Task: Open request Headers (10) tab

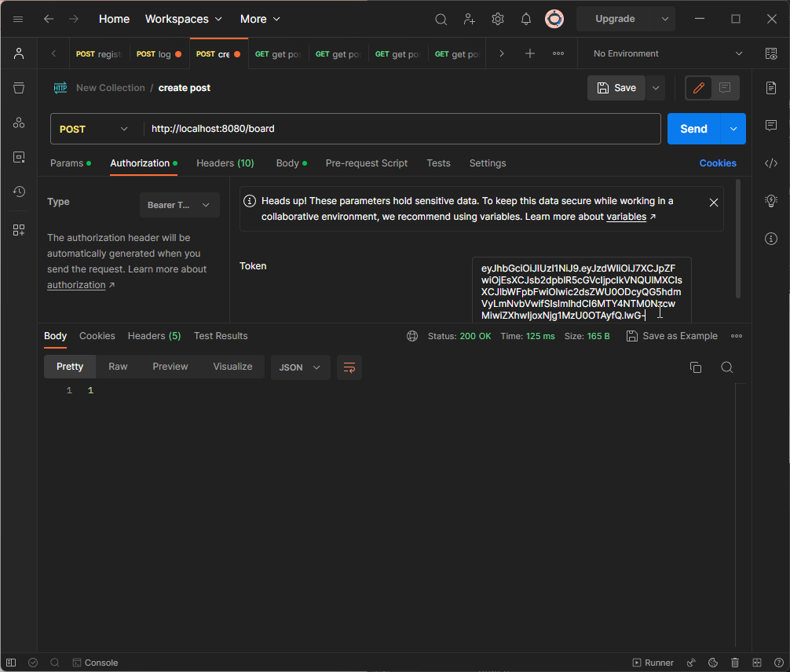Action: click(x=225, y=163)
